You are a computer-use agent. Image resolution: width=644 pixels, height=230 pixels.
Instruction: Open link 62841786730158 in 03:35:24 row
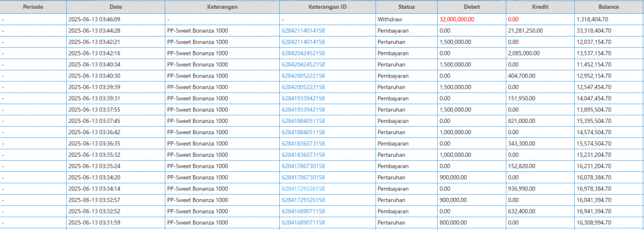303,166
